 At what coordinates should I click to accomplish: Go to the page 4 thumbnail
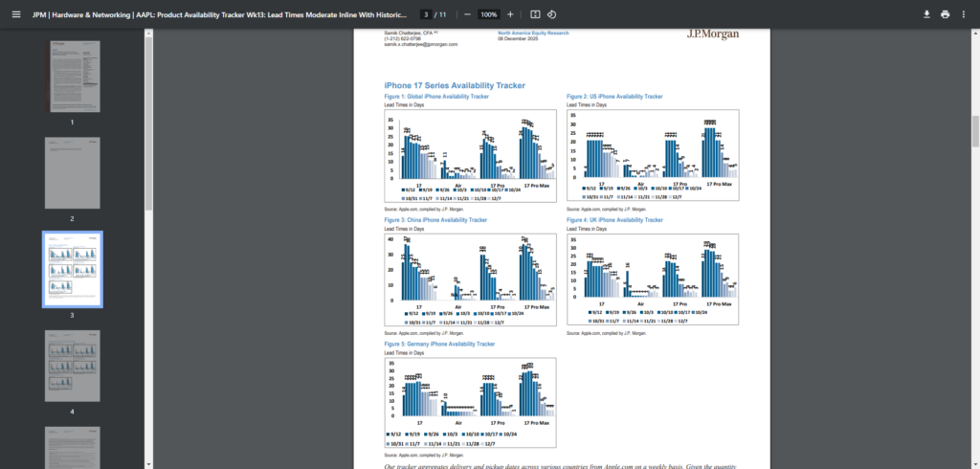72,365
